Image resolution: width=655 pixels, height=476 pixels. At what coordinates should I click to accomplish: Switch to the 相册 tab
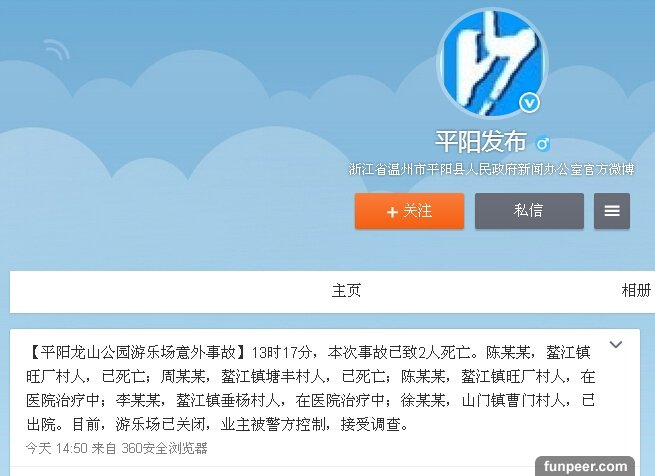(636, 290)
